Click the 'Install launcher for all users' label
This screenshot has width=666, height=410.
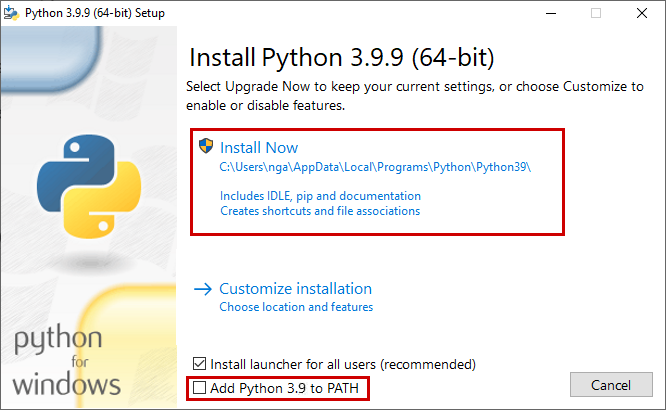[343, 365]
